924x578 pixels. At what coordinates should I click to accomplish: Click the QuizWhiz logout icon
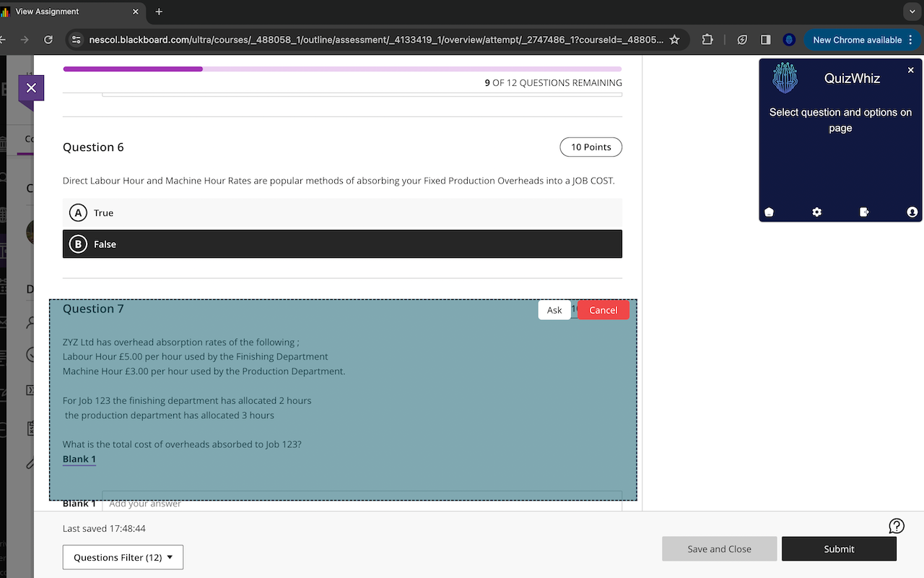click(865, 212)
